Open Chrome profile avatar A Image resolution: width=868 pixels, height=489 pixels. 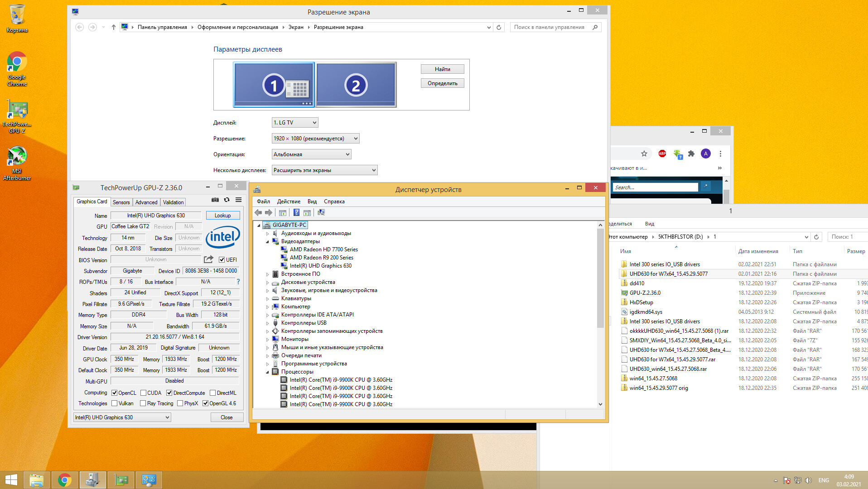tap(706, 153)
